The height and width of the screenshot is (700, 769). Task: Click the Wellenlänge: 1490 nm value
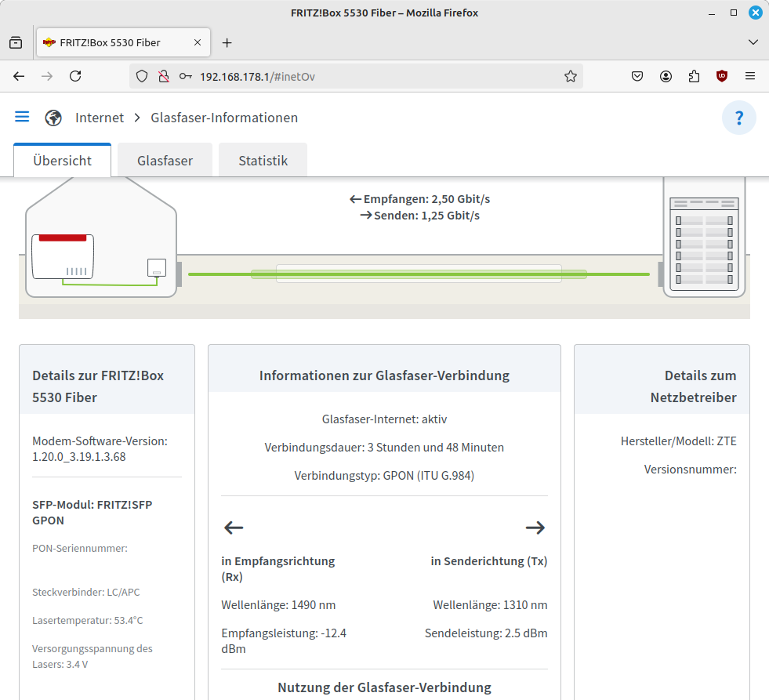point(278,605)
